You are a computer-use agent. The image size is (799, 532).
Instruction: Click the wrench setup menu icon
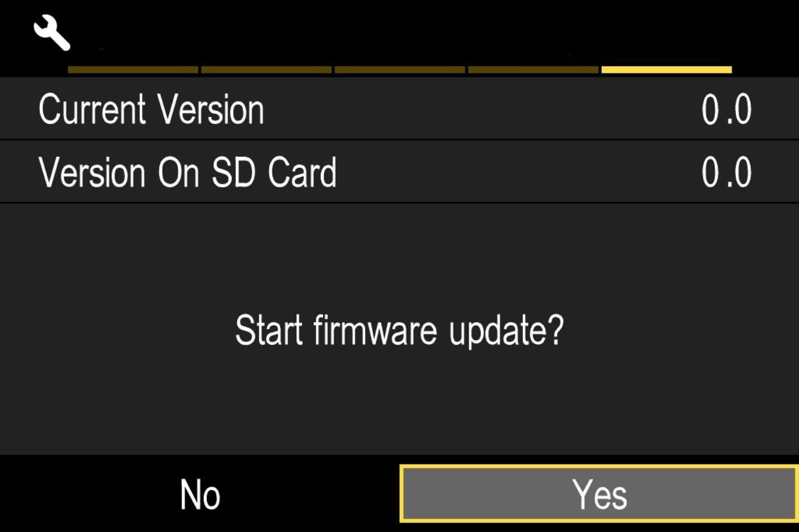coord(52,33)
